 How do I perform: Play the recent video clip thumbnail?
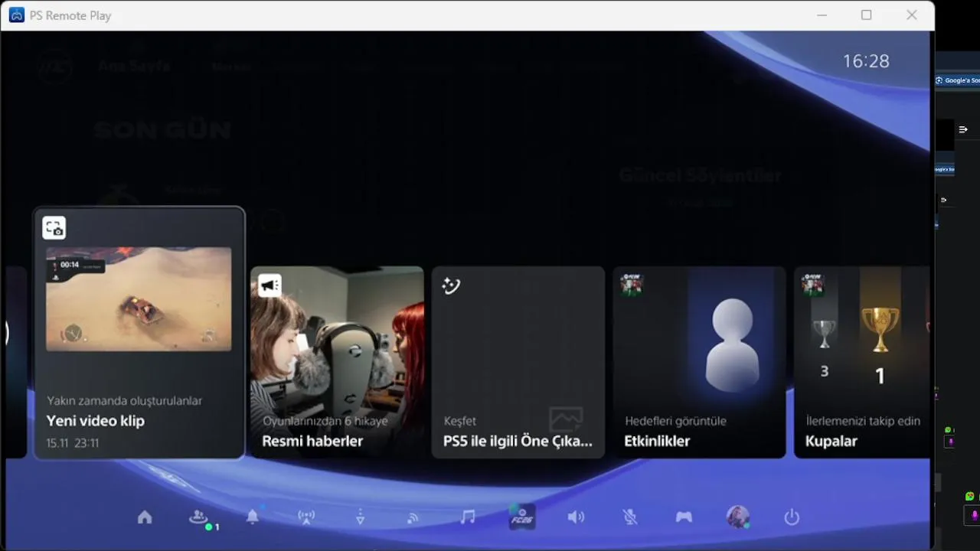click(x=139, y=298)
